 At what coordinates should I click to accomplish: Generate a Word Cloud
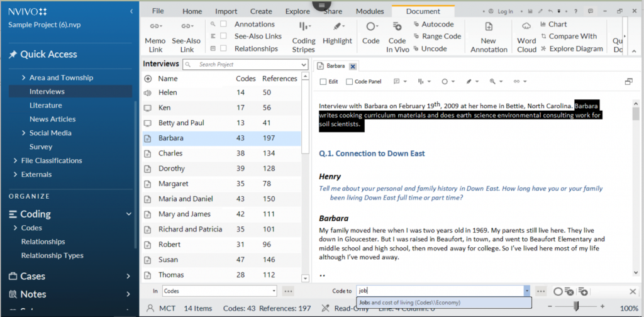click(526, 37)
